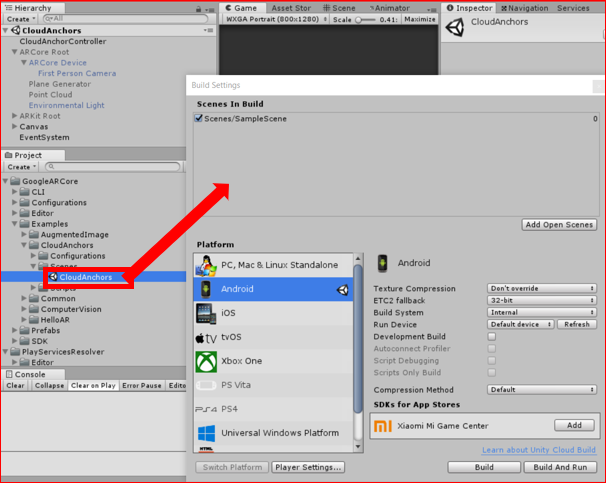The height and width of the screenshot is (483, 606).
Task: Open the Compression Method dropdown
Action: [x=542, y=389]
